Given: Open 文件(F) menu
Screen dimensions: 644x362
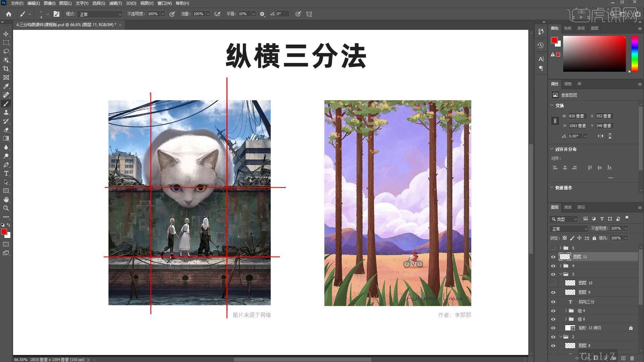Looking at the screenshot, I should [x=17, y=3].
